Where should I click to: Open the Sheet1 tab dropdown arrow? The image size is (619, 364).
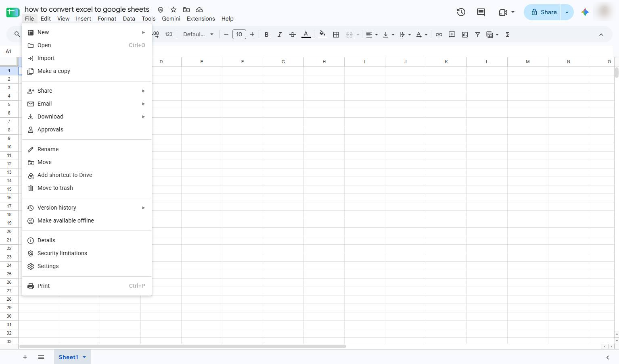pos(84,357)
